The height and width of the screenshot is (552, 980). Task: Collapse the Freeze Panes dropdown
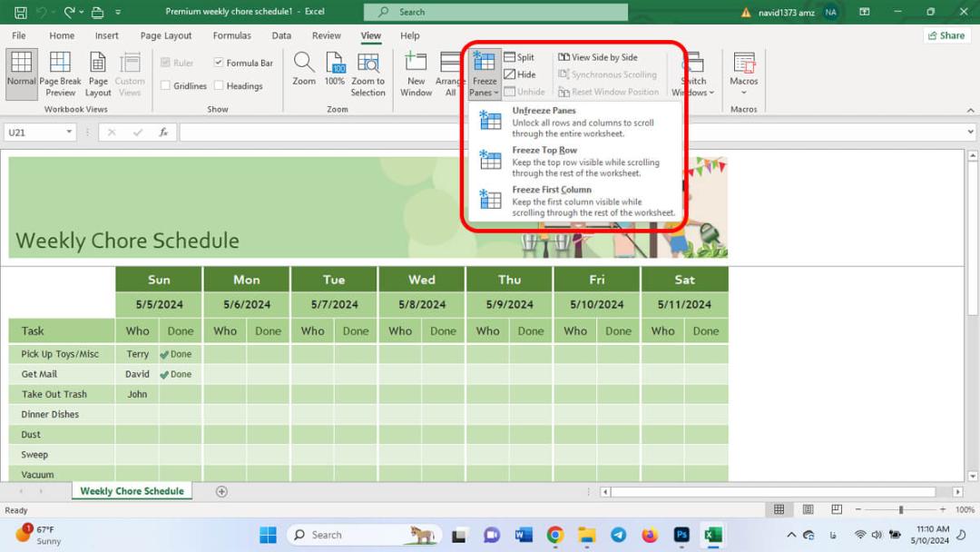point(485,74)
